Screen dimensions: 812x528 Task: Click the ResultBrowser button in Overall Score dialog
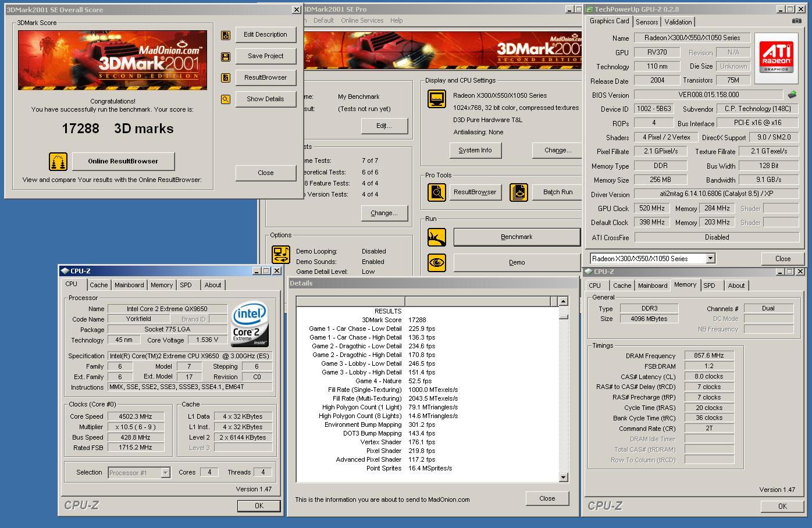[x=266, y=78]
